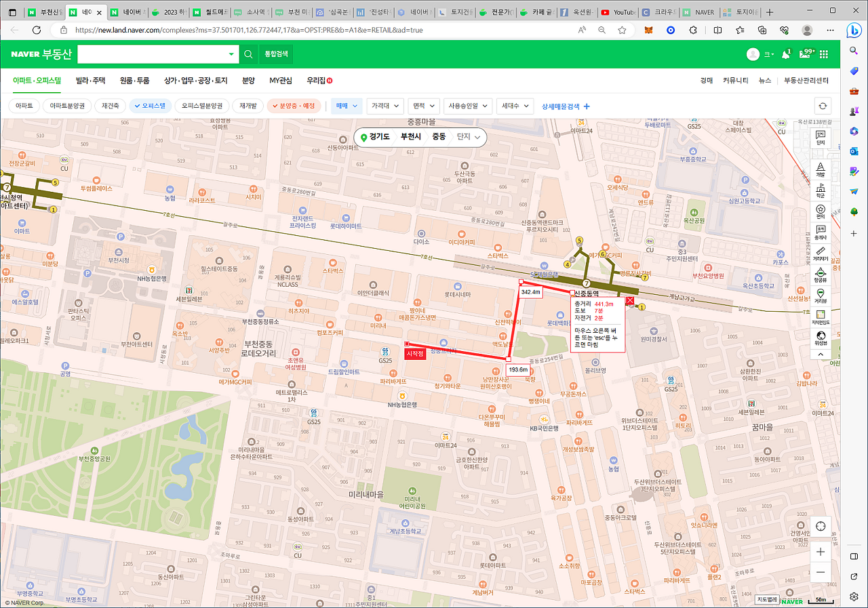Open the 경매 auction link
Viewport: 868px width, 608px height.
click(707, 80)
